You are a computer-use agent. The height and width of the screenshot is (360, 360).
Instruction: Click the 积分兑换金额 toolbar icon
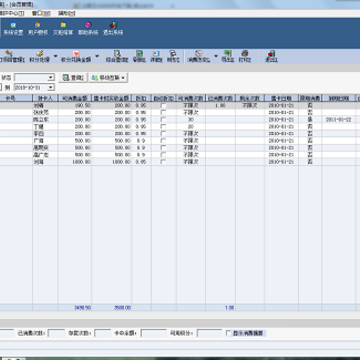[76, 56]
